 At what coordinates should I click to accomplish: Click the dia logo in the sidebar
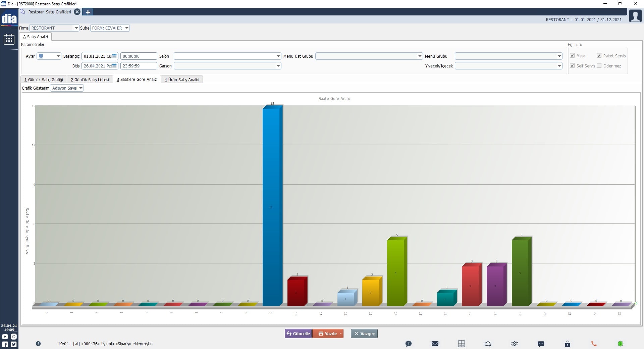pyautogui.click(x=9, y=19)
